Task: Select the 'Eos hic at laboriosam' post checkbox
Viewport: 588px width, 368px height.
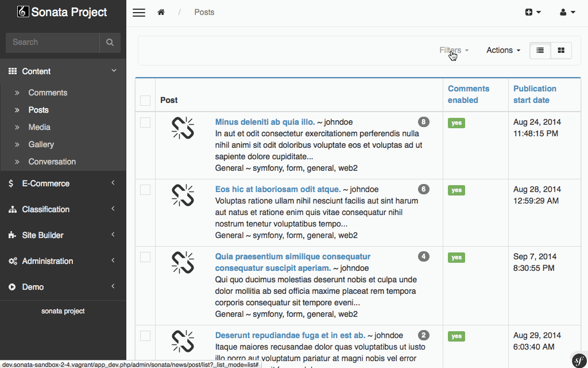Action: pyautogui.click(x=145, y=190)
